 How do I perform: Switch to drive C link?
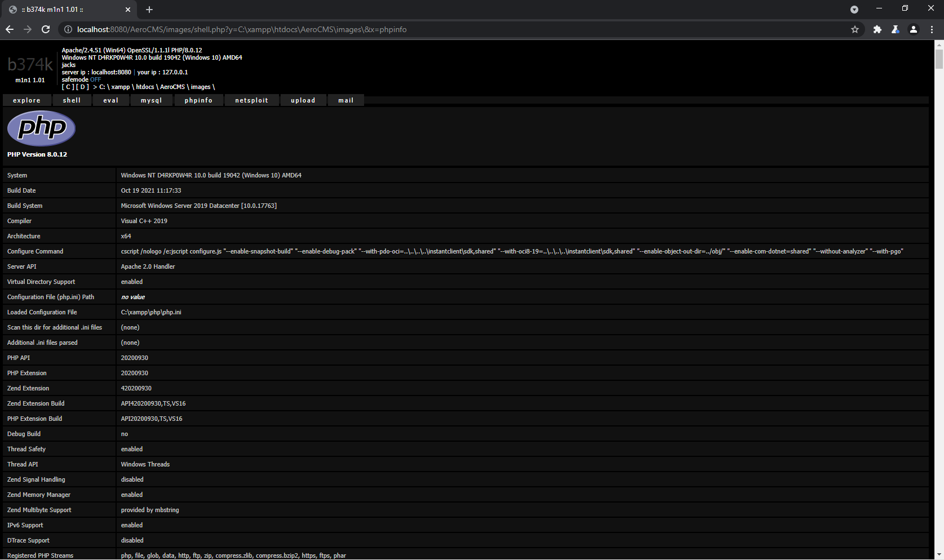[x=68, y=87]
